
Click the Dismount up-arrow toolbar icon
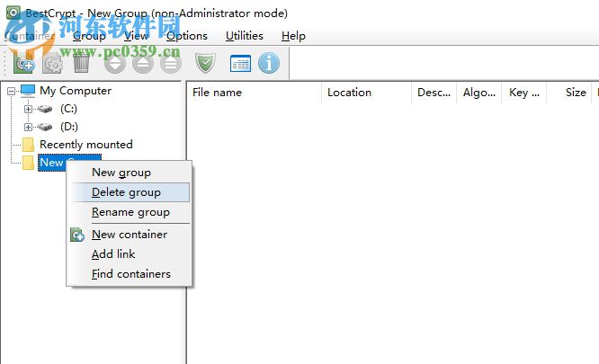click(x=143, y=63)
